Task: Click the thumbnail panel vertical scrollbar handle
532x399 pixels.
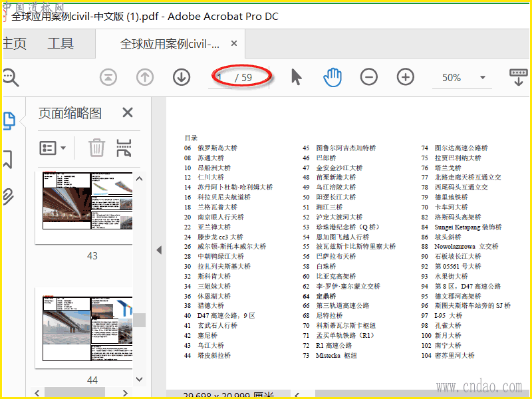Action: click(139, 320)
